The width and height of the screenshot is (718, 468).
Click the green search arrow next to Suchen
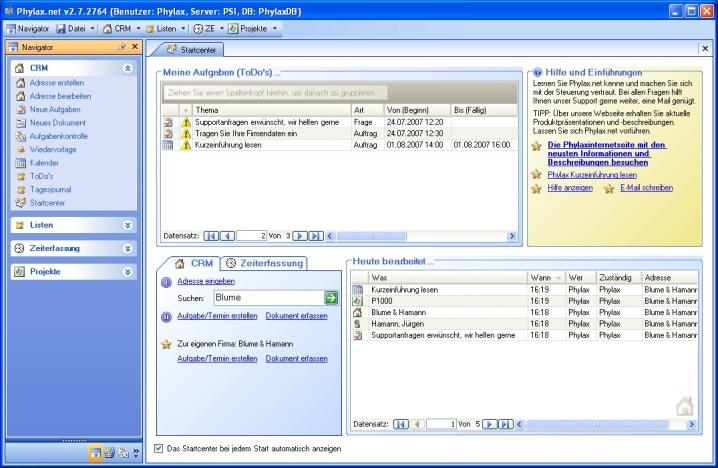point(331,298)
